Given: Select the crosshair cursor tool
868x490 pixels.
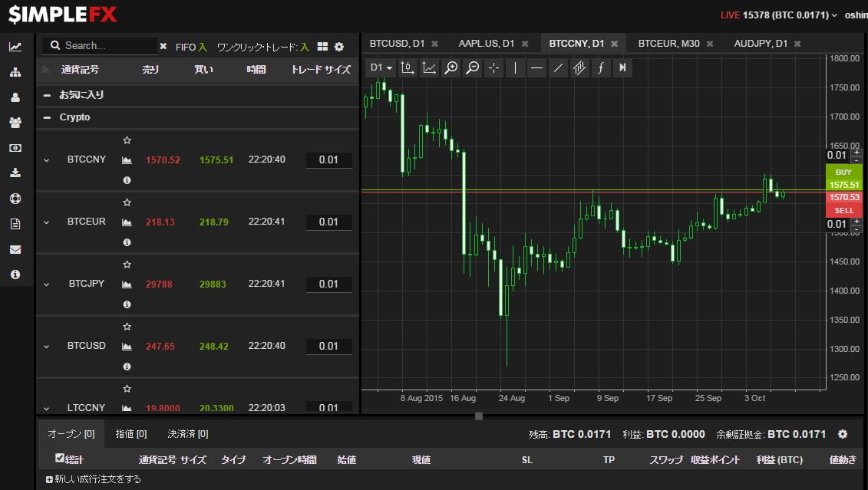Looking at the screenshot, I should click(x=494, y=68).
